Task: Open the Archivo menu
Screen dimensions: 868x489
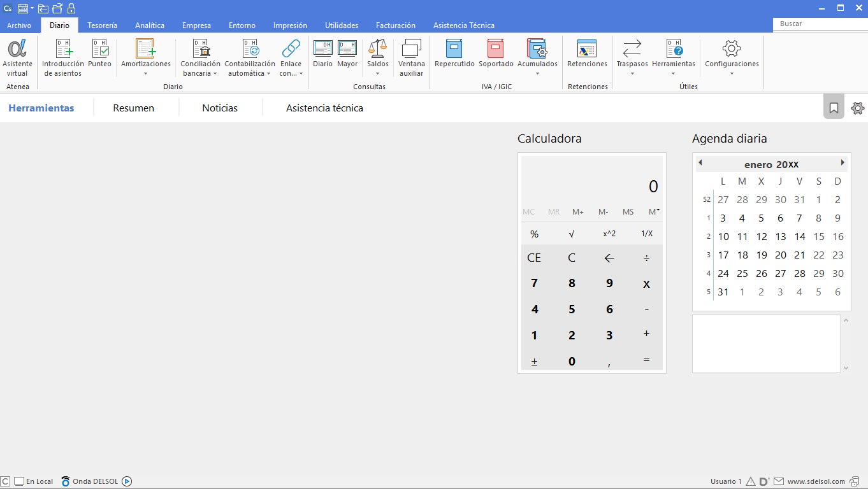Action: [19, 25]
